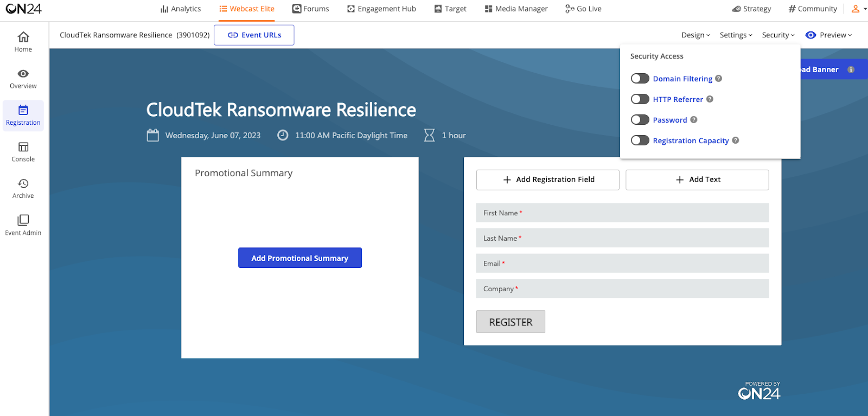The height and width of the screenshot is (416, 868).
Task: Open the Domain Filtering link
Action: click(x=682, y=79)
